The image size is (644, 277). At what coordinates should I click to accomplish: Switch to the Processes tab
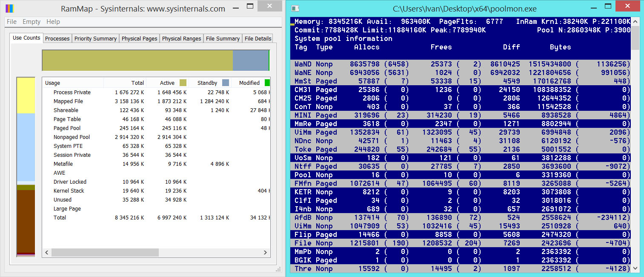click(57, 38)
